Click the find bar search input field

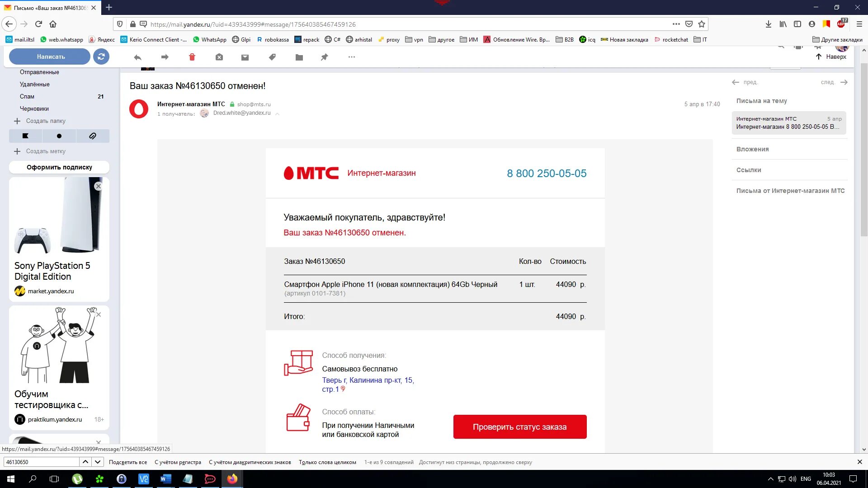(41, 462)
